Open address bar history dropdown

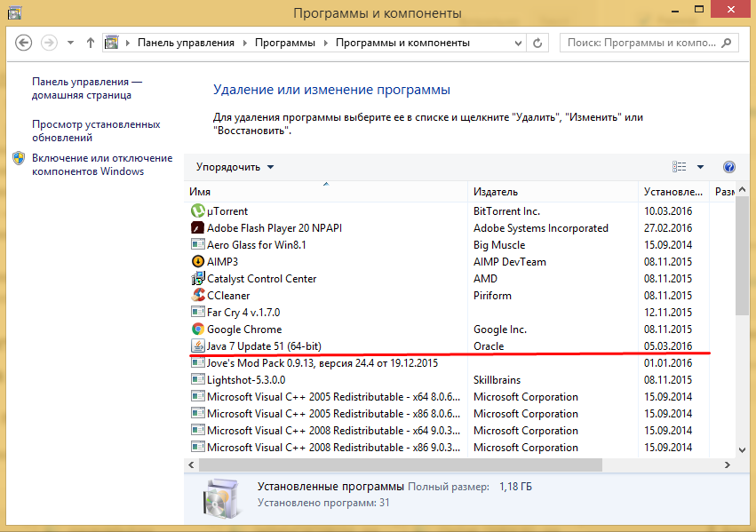(517, 43)
